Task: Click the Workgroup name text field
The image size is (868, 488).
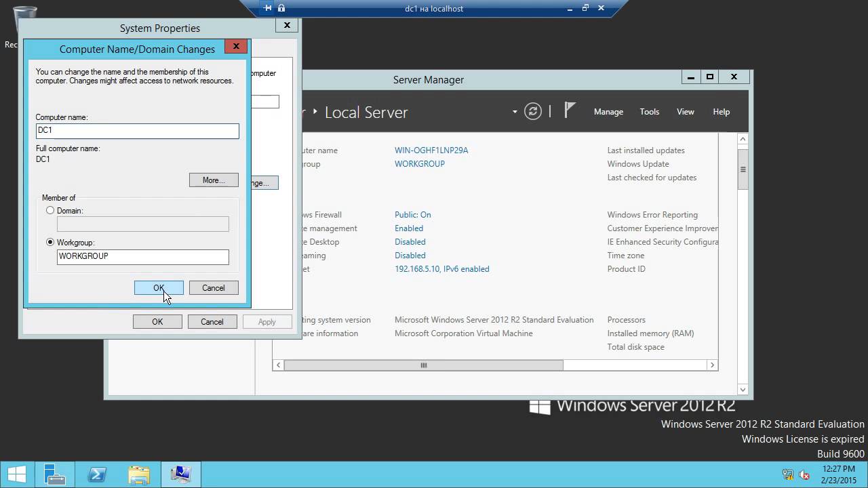Action: point(143,257)
